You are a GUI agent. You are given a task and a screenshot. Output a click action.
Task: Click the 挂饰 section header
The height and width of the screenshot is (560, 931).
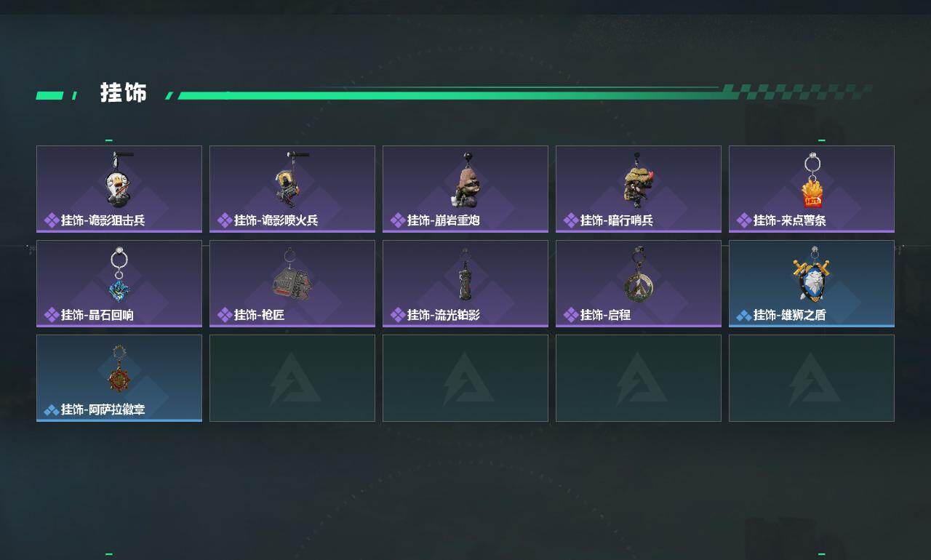[124, 93]
